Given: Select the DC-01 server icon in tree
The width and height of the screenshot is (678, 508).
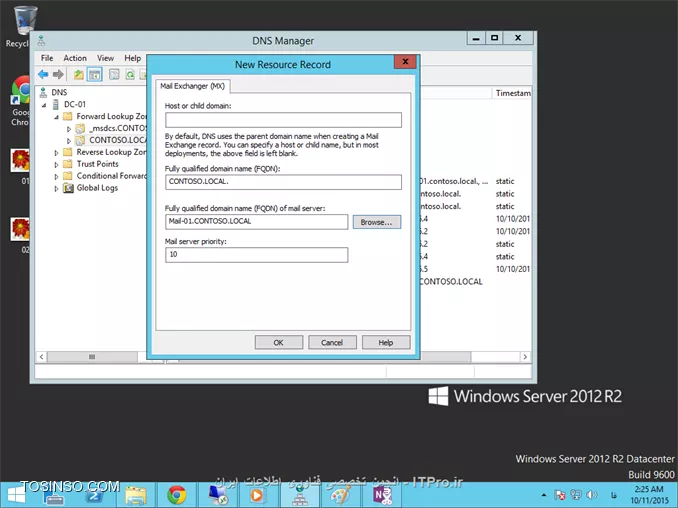Looking at the screenshot, I should (55, 104).
